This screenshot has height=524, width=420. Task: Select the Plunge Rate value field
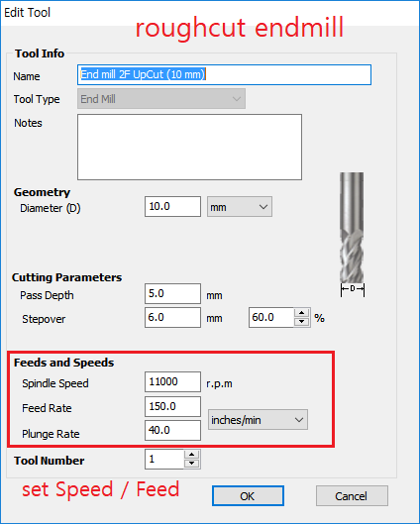point(172,431)
